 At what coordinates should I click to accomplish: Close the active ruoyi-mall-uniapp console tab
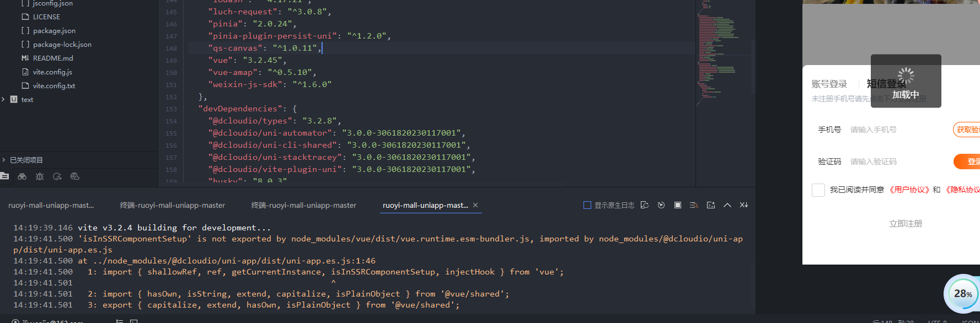click(475, 205)
